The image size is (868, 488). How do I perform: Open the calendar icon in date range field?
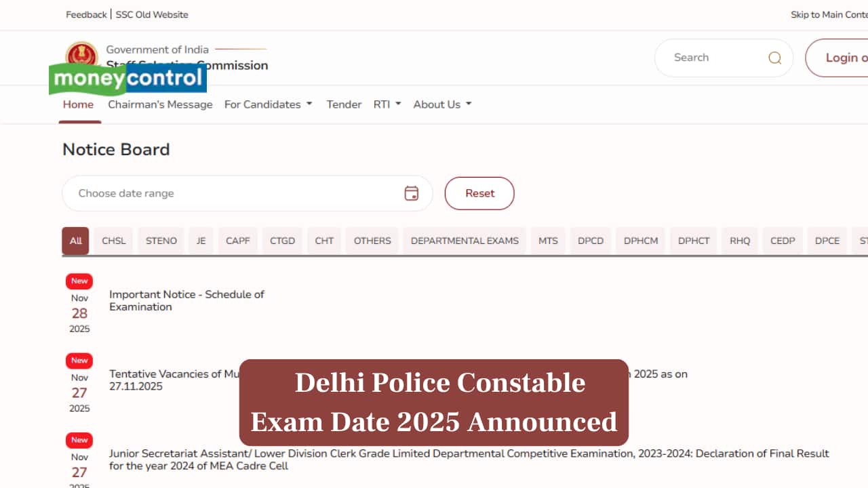pyautogui.click(x=412, y=193)
